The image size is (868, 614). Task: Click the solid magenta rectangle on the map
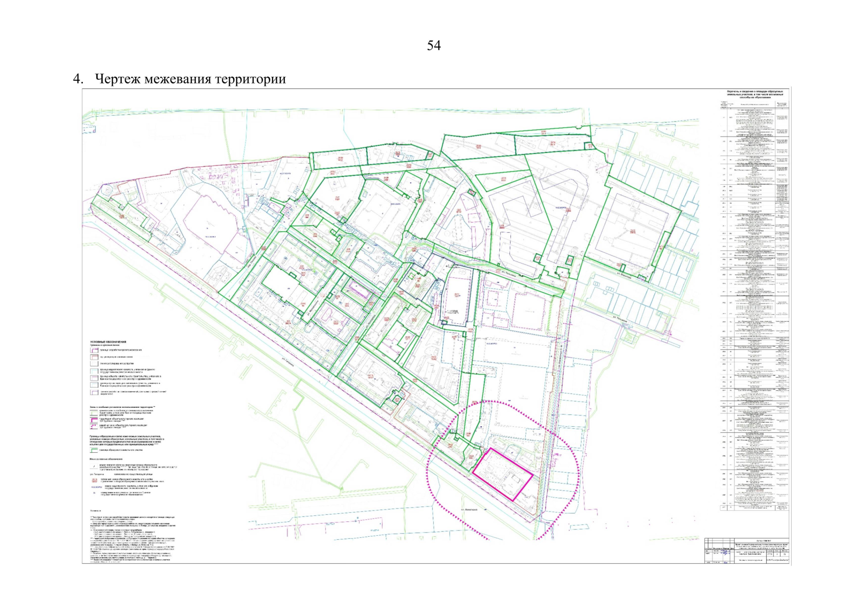coord(502,474)
